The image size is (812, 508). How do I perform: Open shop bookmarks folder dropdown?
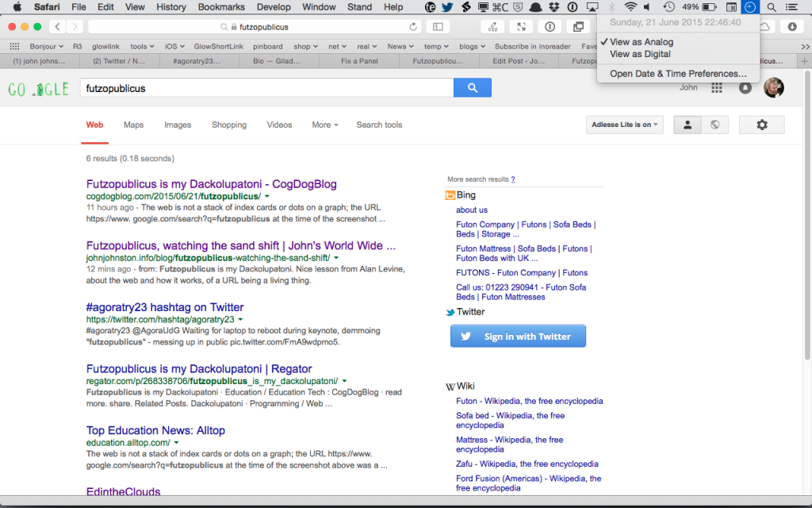pos(305,46)
